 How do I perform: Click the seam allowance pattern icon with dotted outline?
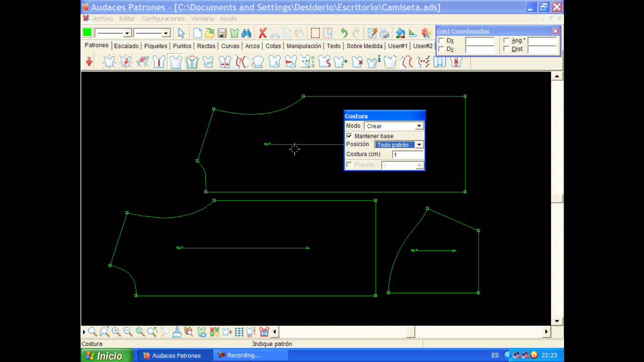click(x=176, y=62)
